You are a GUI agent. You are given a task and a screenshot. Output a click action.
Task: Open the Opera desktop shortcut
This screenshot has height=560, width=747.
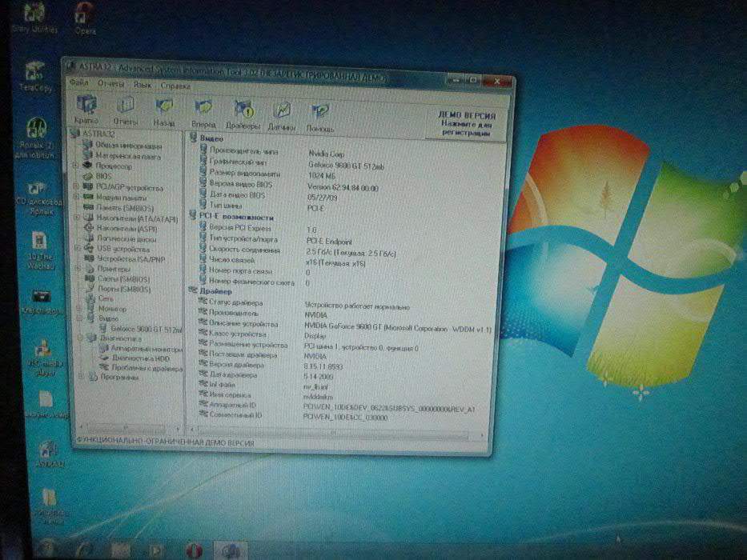85,18
